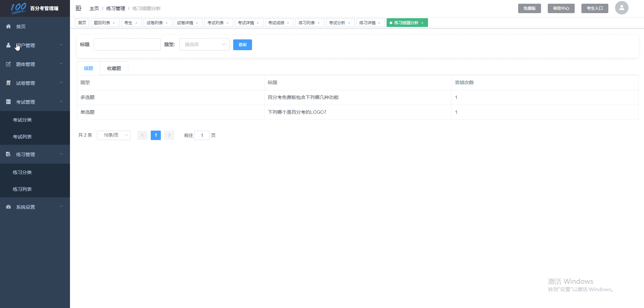Open the 题型 selection dropdown
Viewport: 644px width, 308px height.
pyautogui.click(x=204, y=44)
